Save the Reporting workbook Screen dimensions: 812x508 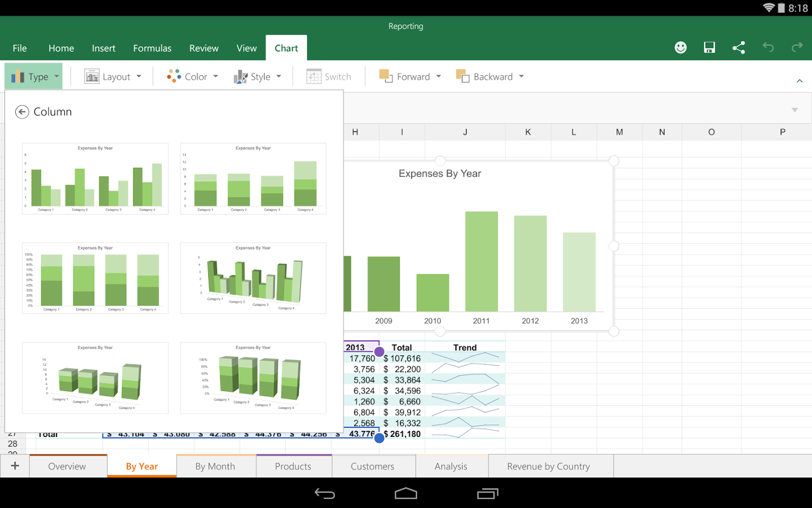click(x=709, y=47)
